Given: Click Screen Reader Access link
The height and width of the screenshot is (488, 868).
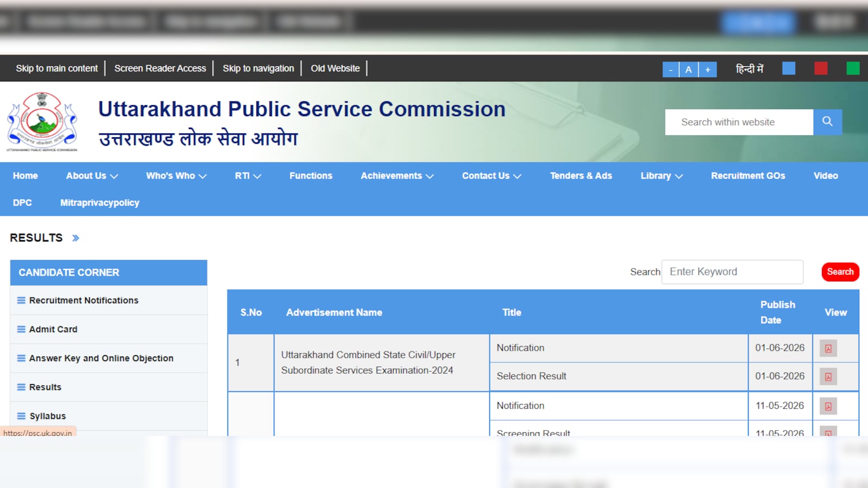Looking at the screenshot, I should pos(160,68).
